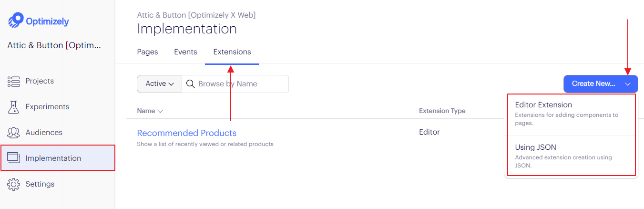The height and width of the screenshot is (209, 644).
Task: Open the Recommended Products extension link
Action: [186, 133]
